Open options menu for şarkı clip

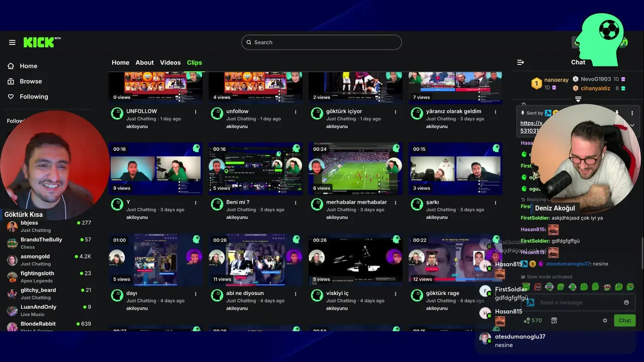point(496,203)
